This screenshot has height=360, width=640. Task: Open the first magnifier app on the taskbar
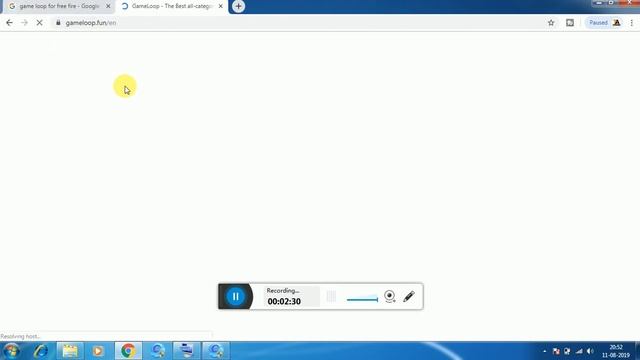tap(158, 351)
